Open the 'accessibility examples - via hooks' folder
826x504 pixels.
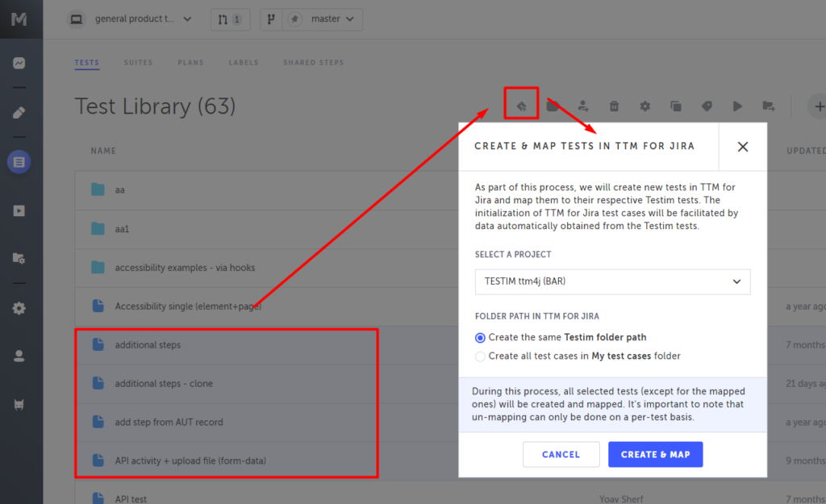[185, 267]
